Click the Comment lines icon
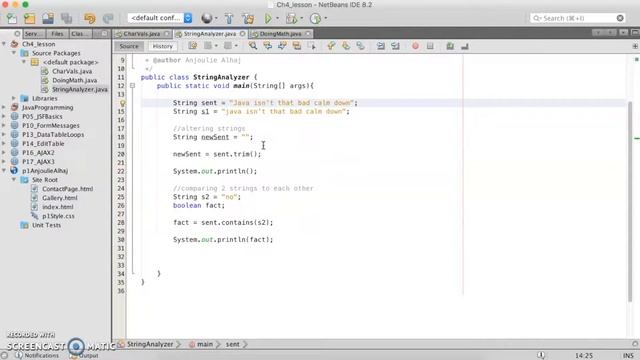Screen dimensions: 640x360 click(450, 46)
